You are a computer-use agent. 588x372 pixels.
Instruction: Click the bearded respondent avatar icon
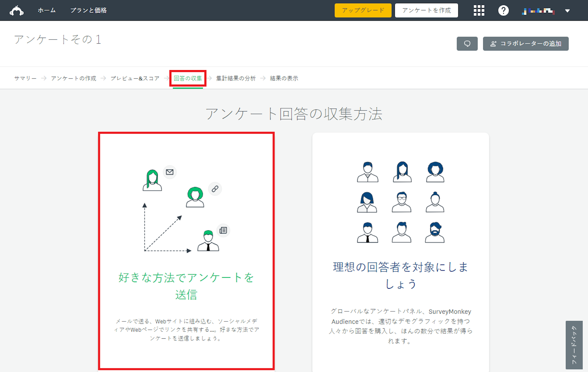[x=435, y=232]
